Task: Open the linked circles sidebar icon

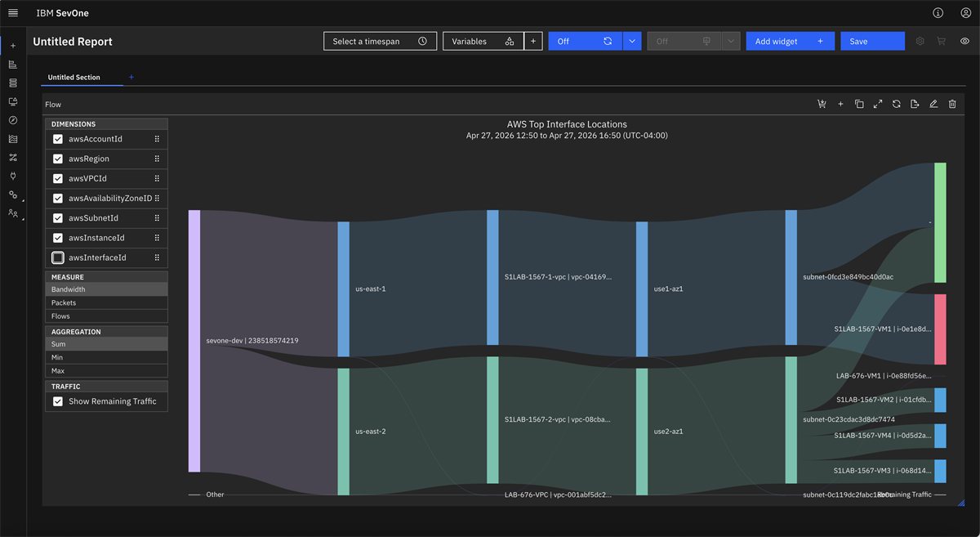Action: click(x=13, y=195)
